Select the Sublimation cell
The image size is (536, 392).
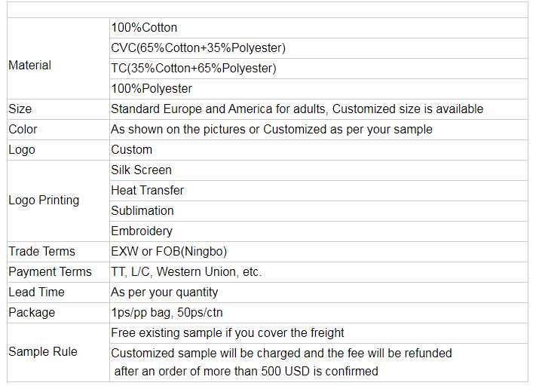(142, 211)
